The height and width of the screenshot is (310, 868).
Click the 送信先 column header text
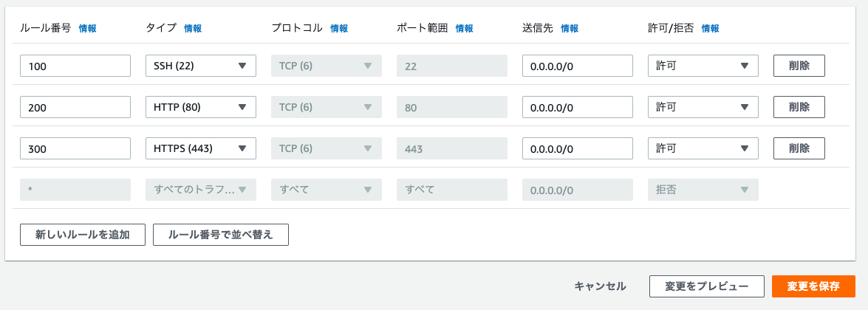coord(538,28)
